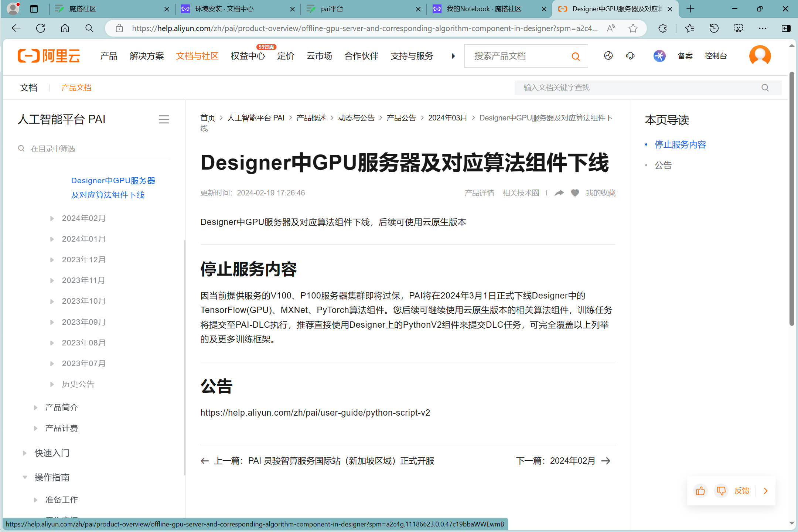View site information lock icon
The image size is (798, 532).
point(119,28)
